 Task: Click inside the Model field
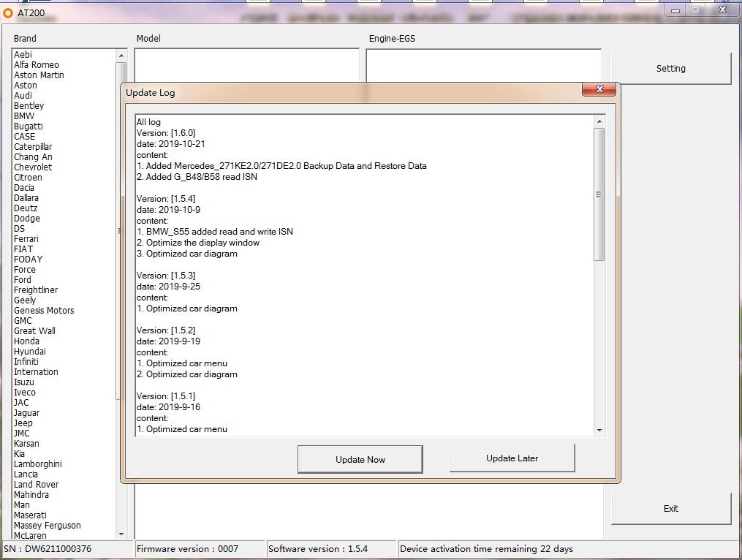click(x=246, y=64)
